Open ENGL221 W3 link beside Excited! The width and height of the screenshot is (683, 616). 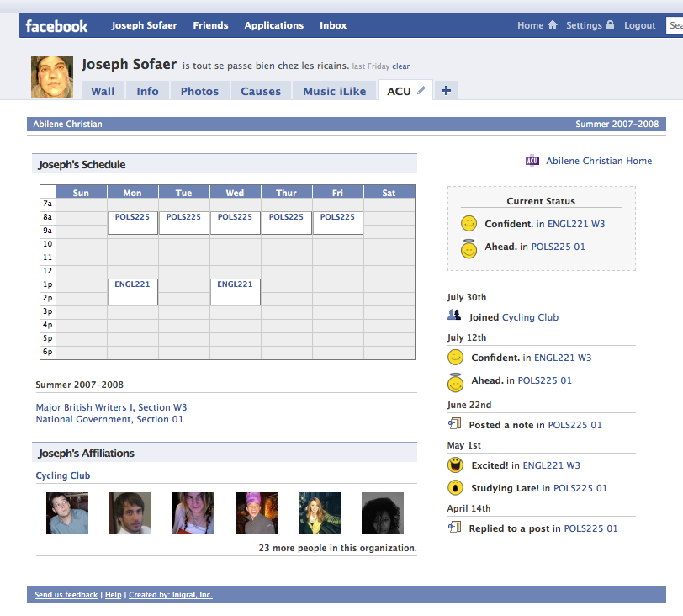(551, 465)
